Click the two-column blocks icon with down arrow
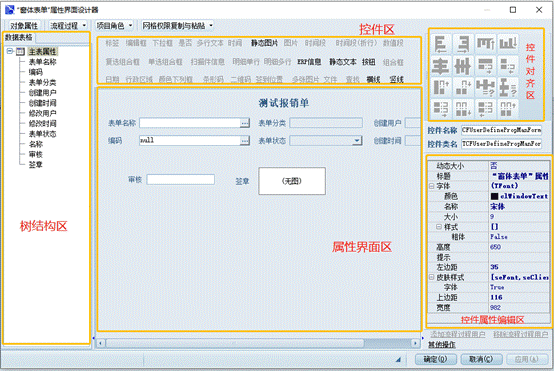Viewport: 554px width, 371px height. pyautogui.click(x=463, y=109)
